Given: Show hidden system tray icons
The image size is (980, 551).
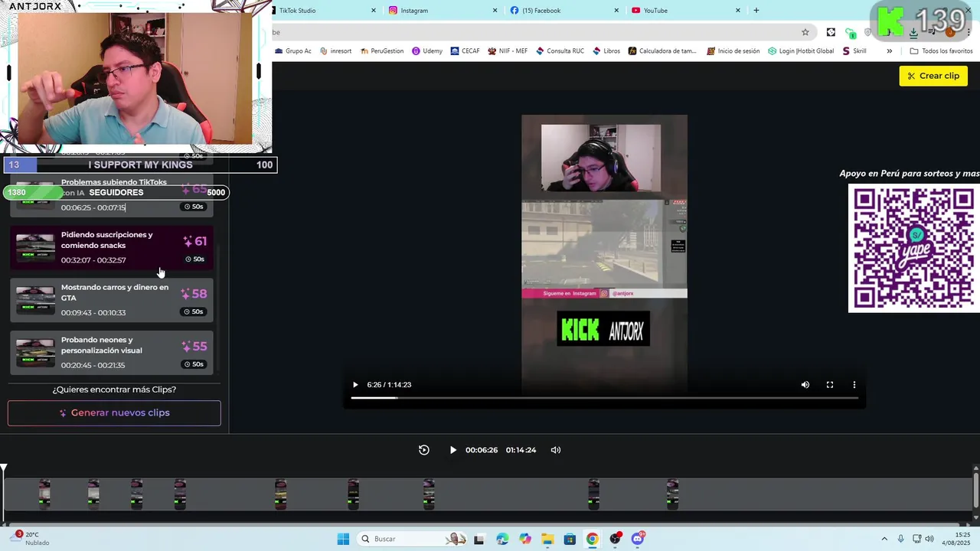Looking at the screenshot, I should click(x=884, y=539).
